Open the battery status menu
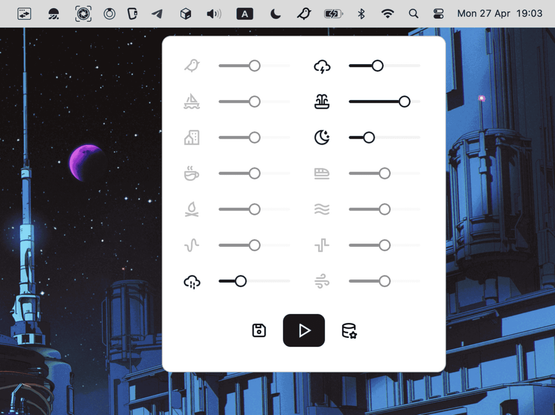Image resolution: width=555 pixels, height=415 pixels. (x=333, y=14)
